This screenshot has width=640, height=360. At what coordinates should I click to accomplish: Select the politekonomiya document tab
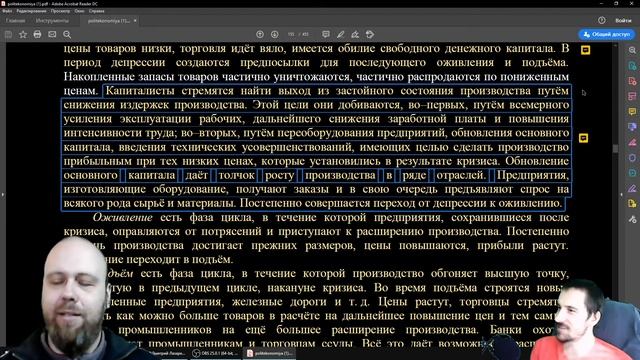(x=109, y=20)
